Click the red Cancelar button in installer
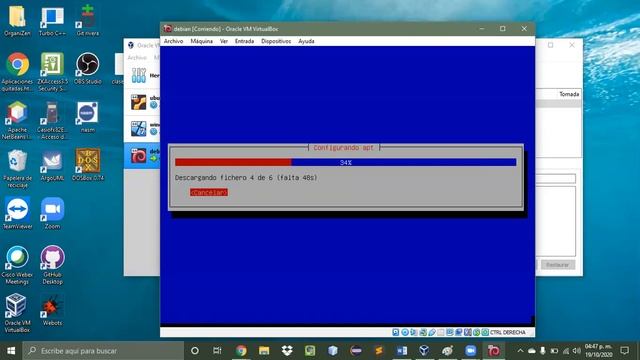The height and width of the screenshot is (360, 640). click(x=209, y=192)
